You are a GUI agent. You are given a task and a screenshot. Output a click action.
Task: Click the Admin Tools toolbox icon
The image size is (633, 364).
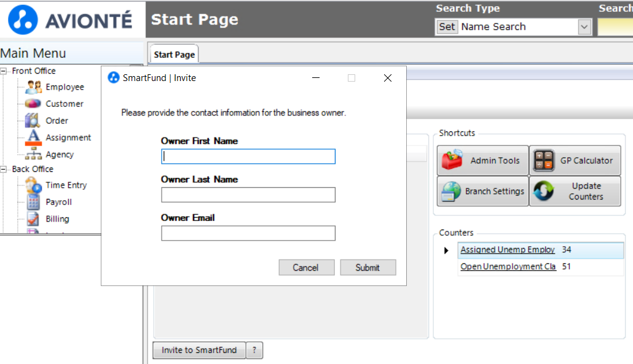(x=452, y=160)
